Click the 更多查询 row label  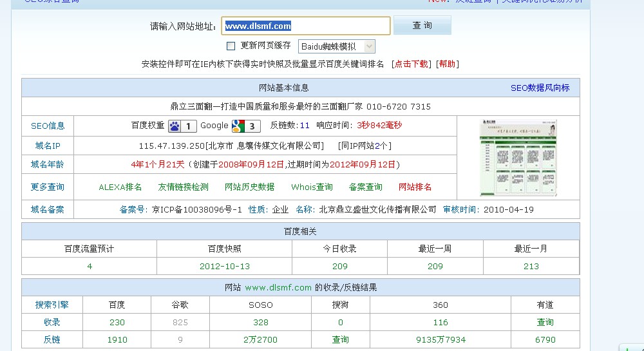pyautogui.click(x=48, y=187)
